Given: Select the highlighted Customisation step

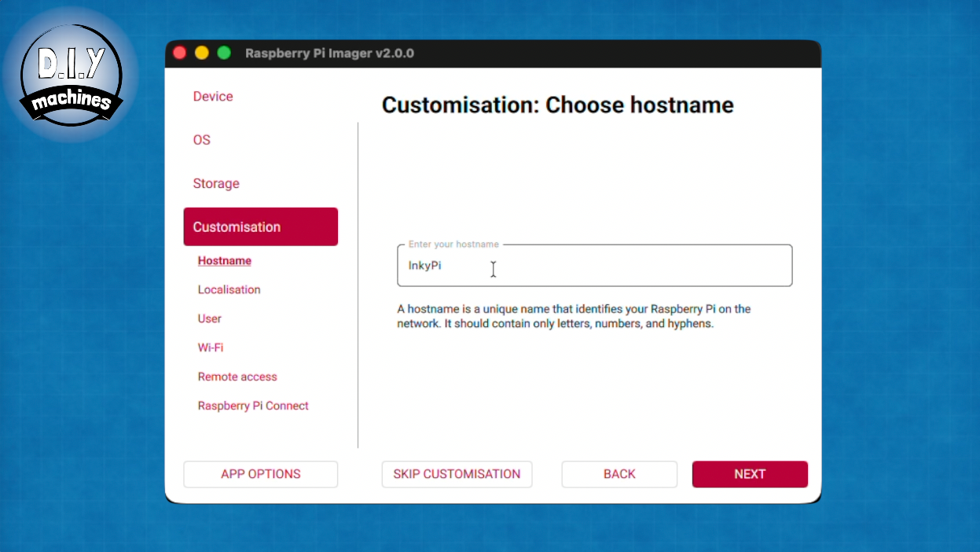Looking at the screenshot, I should (x=260, y=227).
